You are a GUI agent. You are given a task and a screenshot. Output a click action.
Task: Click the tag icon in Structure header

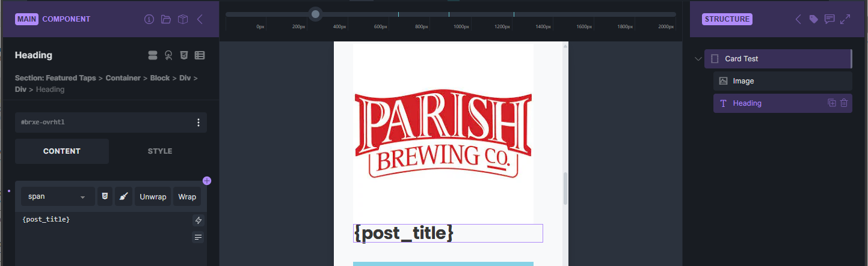[x=814, y=19]
